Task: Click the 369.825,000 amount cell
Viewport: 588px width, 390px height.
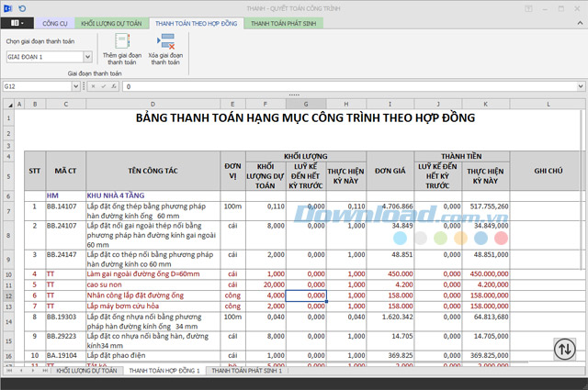Action: pyautogui.click(x=486, y=355)
